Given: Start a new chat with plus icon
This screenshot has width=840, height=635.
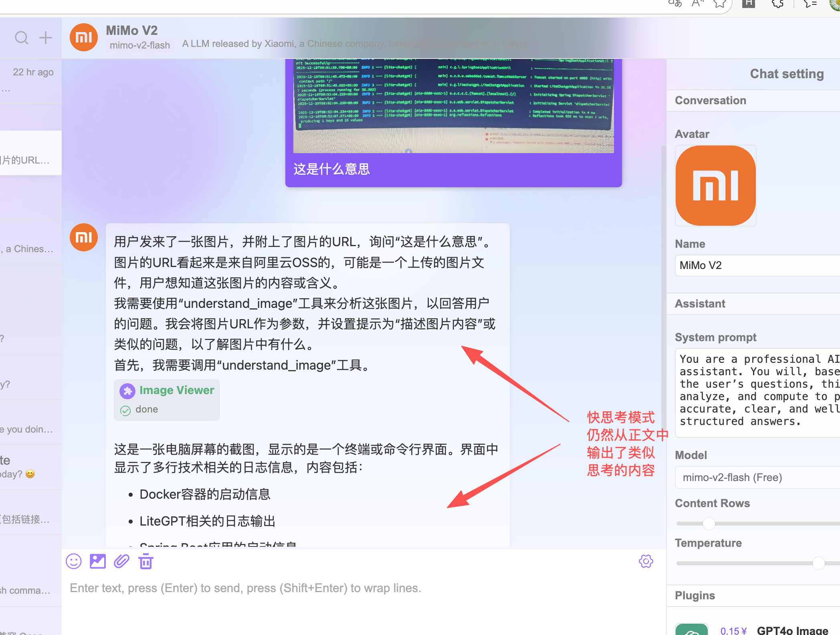Looking at the screenshot, I should (x=46, y=38).
